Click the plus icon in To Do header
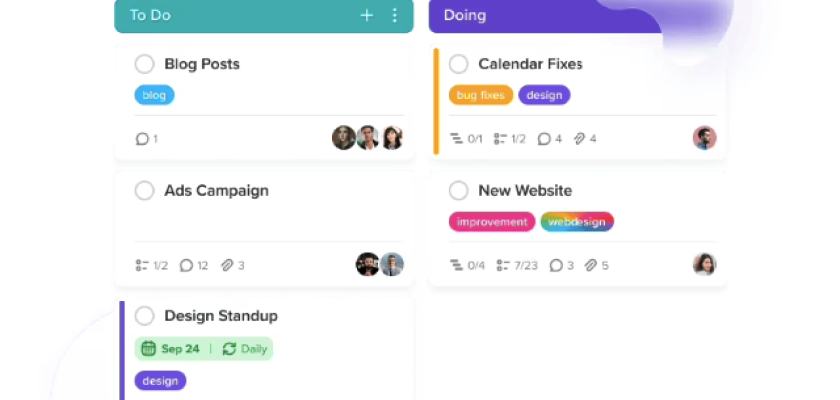The image size is (840, 400). [367, 15]
